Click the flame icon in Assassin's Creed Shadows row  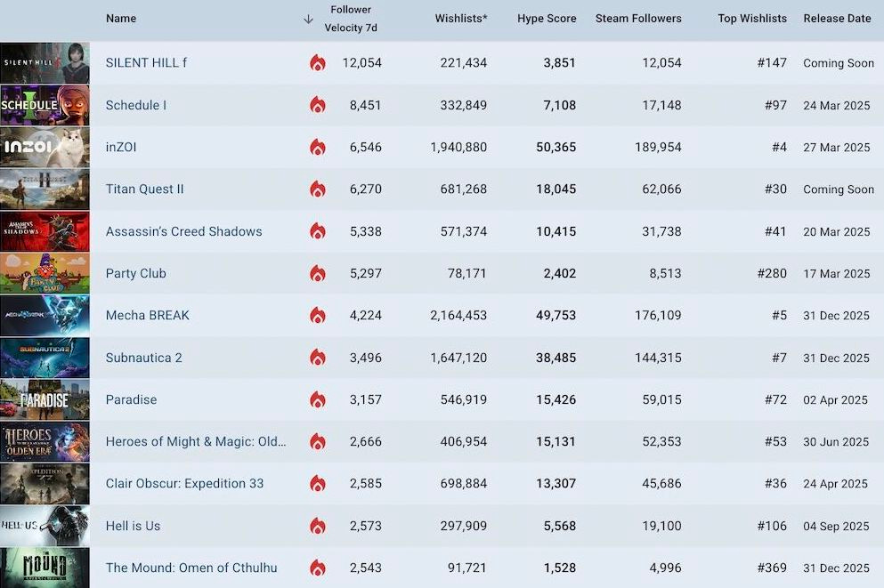click(x=318, y=231)
